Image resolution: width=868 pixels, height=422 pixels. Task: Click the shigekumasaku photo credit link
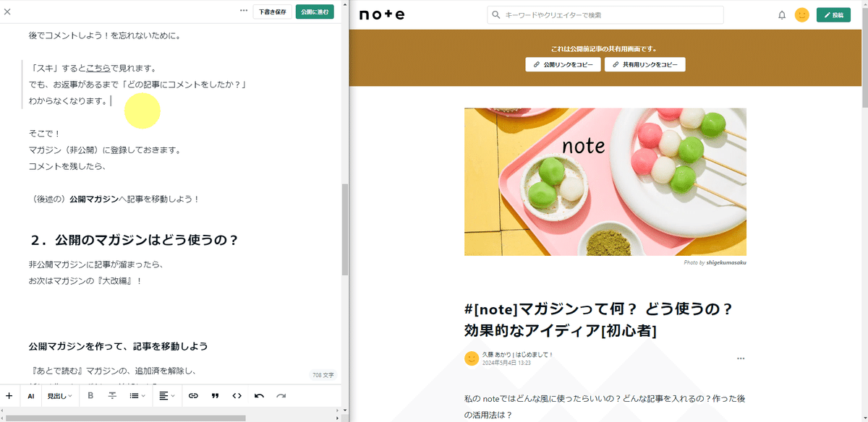click(726, 262)
